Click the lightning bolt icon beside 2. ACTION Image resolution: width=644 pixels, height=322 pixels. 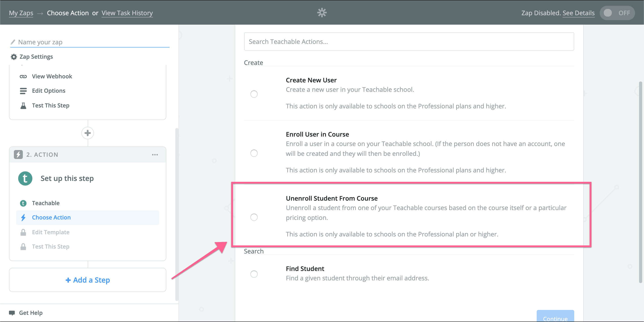(x=18, y=155)
